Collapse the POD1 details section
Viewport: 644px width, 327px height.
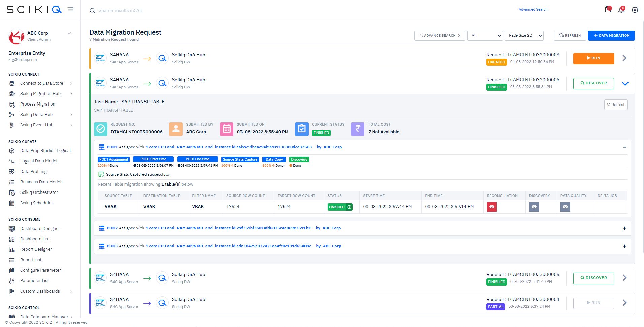(x=624, y=147)
